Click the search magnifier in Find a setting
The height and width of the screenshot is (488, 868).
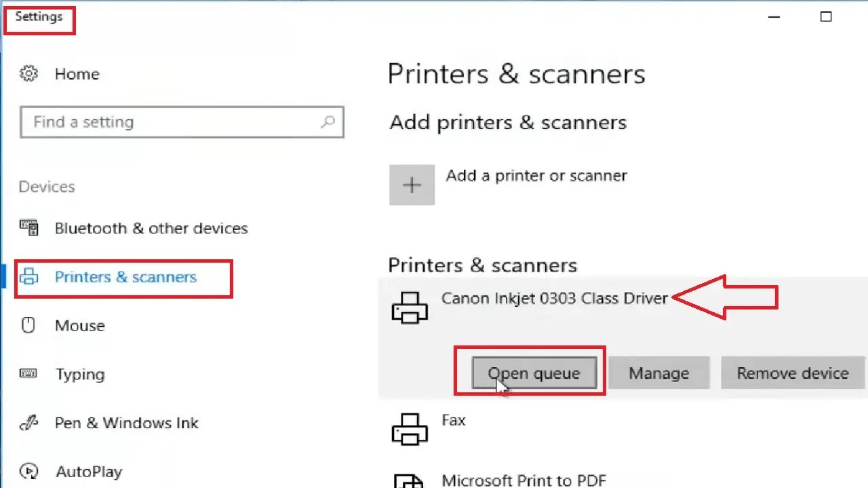click(328, 121)
